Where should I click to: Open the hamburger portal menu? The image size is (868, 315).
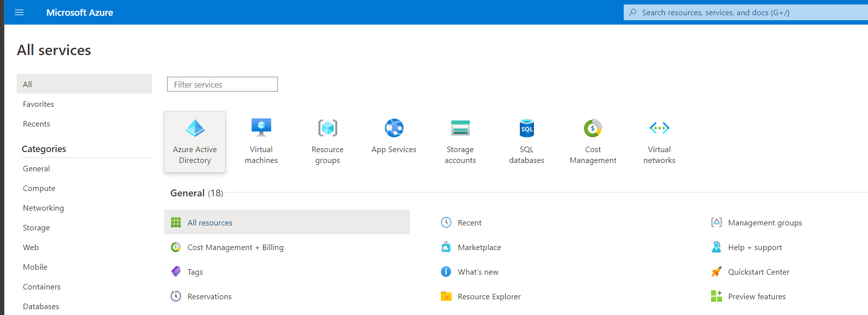click(x=19, y=12)
